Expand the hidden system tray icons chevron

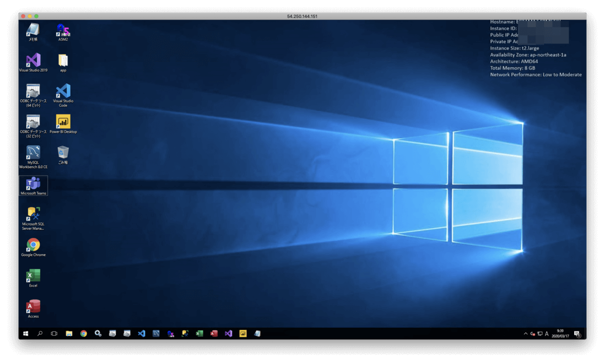tap(525, 334)
